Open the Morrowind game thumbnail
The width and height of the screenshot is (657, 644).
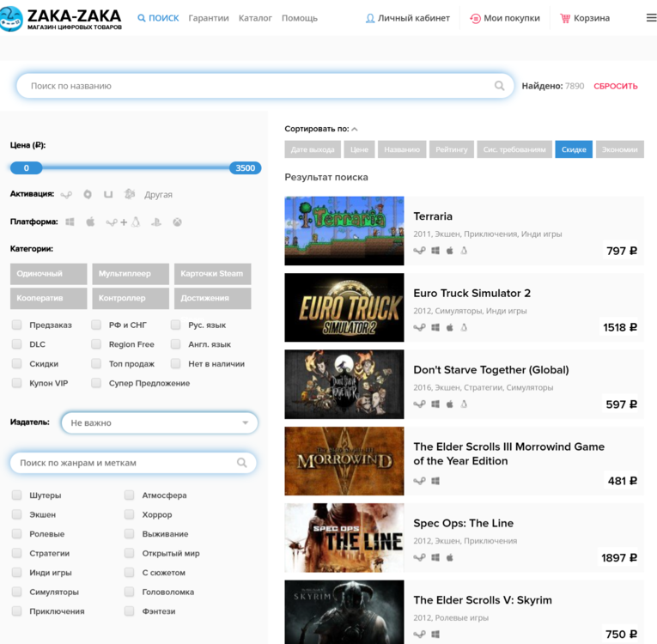click(344, 461)
